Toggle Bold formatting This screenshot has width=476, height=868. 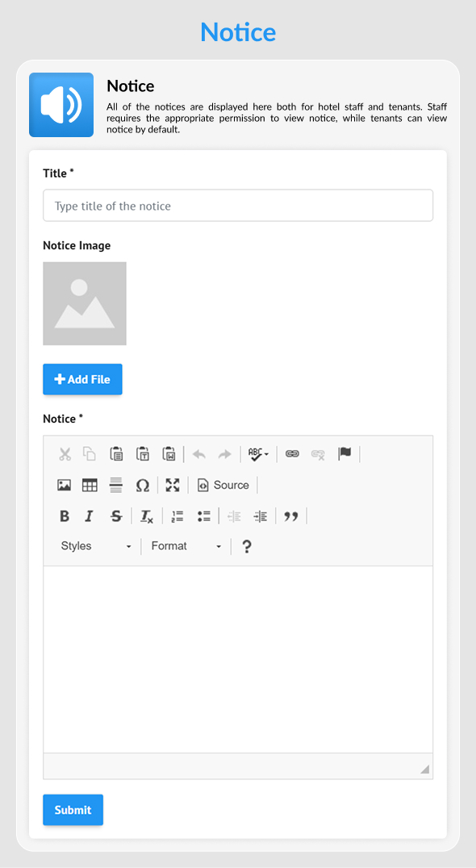65,516
